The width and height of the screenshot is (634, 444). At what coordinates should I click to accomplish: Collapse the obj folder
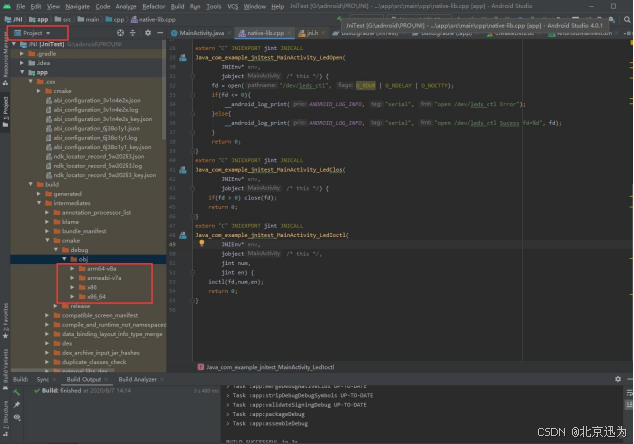point(64,259)
